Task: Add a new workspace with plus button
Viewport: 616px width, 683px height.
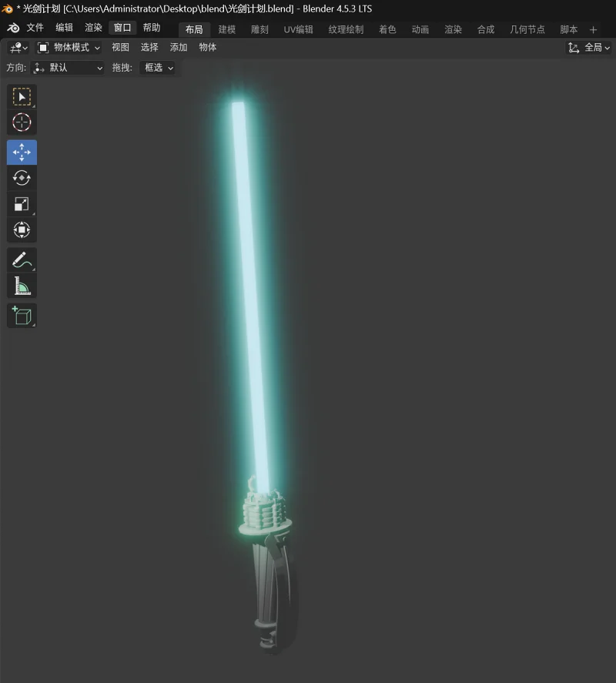Action: (x=593, y=29)
